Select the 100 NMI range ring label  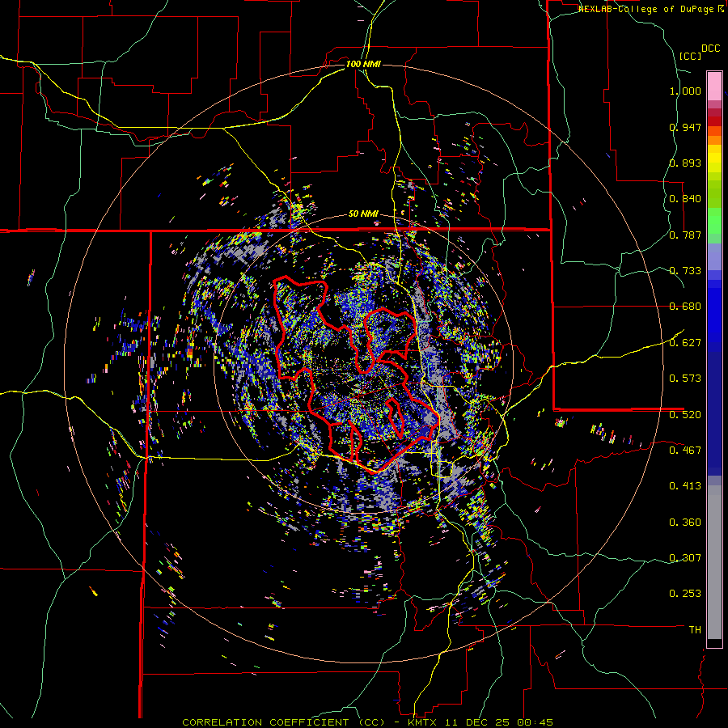[363, 64]
